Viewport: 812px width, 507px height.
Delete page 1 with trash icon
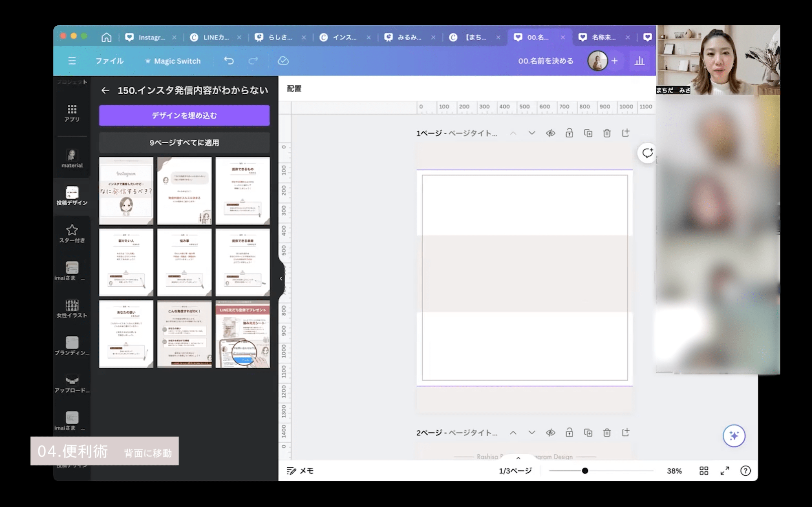coord(607,133)
